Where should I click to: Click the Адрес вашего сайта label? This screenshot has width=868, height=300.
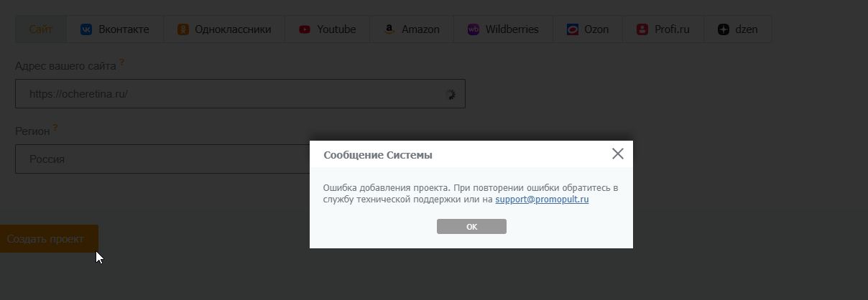(65, 66)
